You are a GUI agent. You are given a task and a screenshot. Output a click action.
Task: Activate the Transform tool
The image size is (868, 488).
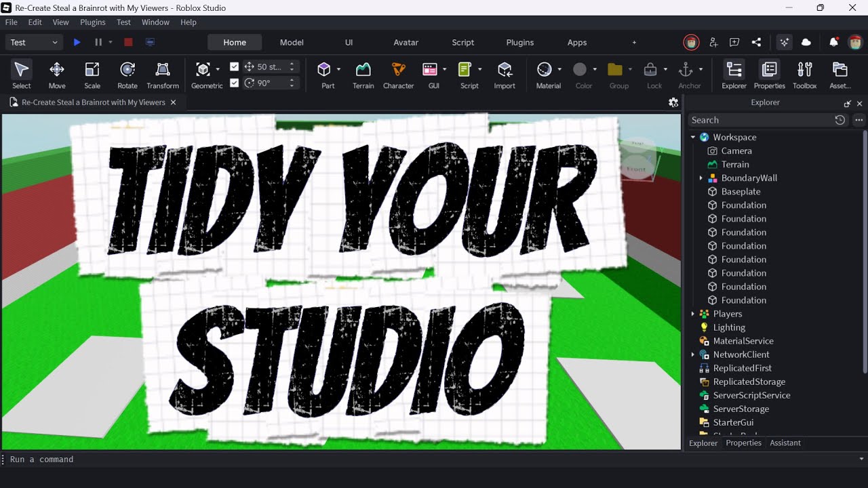click(163, 75)
